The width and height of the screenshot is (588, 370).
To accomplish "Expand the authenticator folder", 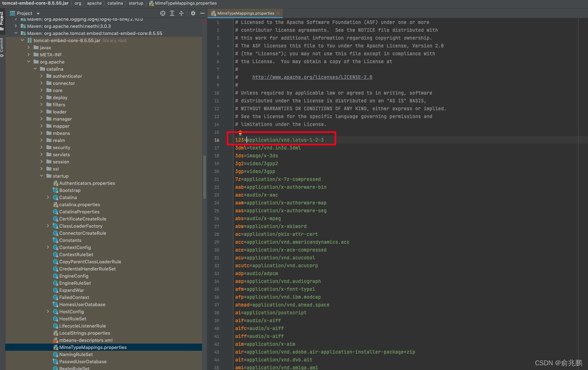I will (41, 76).
